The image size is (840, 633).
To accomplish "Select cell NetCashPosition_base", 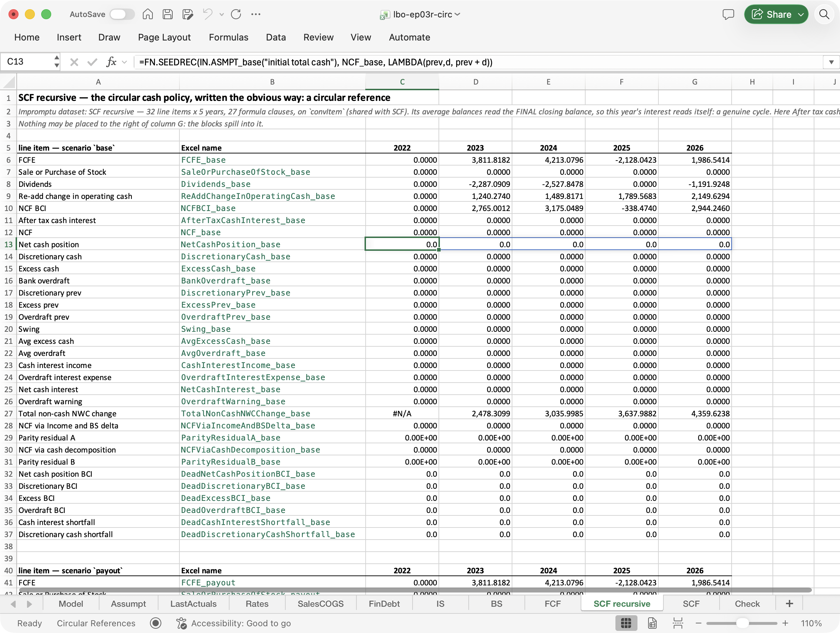I will (x=272, y=244).
